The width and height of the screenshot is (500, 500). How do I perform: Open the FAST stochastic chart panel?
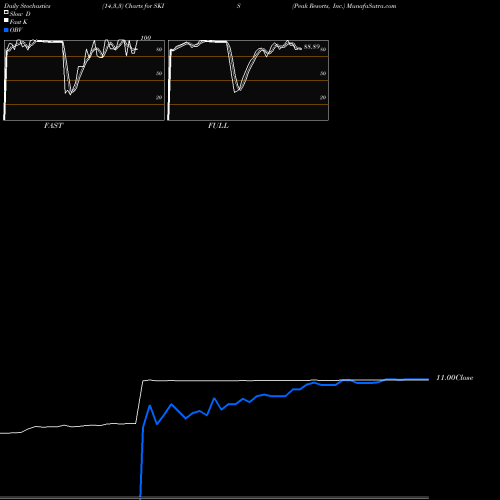84,80
